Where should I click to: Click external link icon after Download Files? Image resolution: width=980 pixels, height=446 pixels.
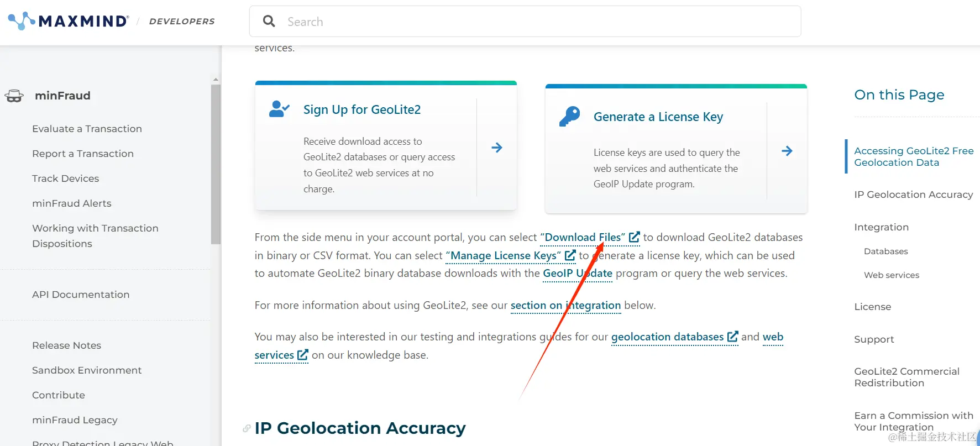click(x=635, y=237)
